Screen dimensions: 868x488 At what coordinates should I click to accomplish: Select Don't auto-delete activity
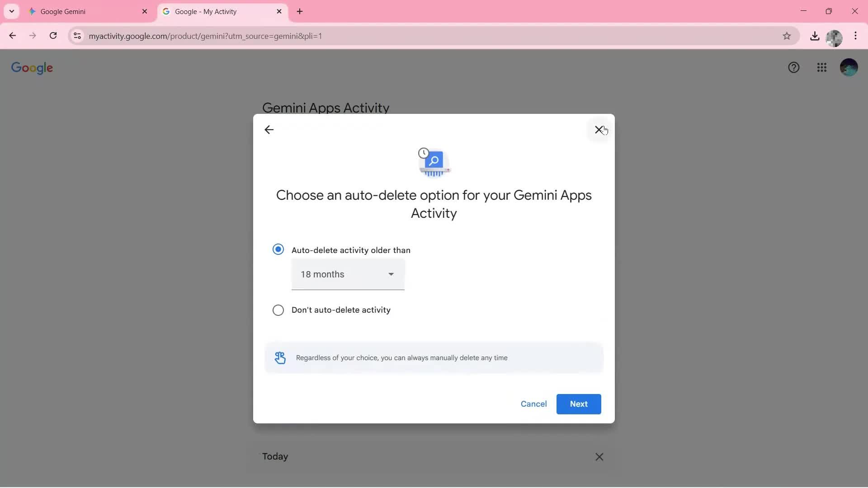pyautogui.click(x=278, y=310)
